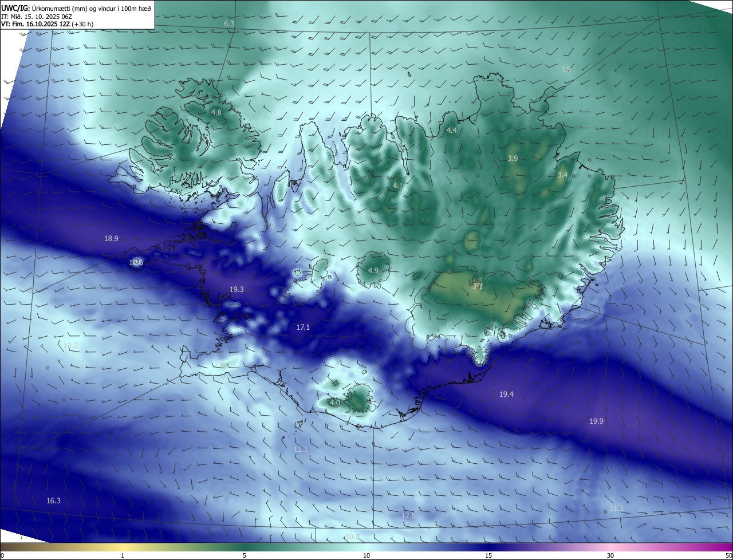Click the 4.0 value label

(x=335, y=403)
